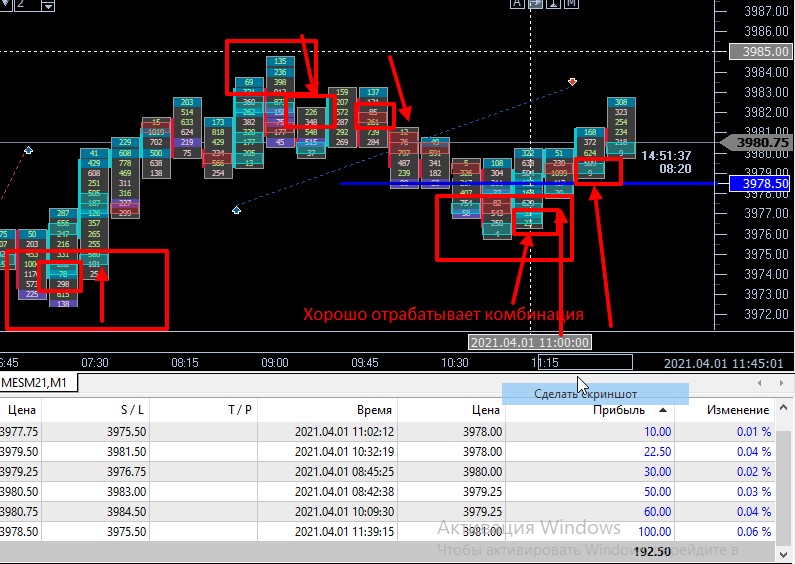Click the 3987.00 price axis label
The height and width of the screenshot is (564, 795).
point(766,11)
